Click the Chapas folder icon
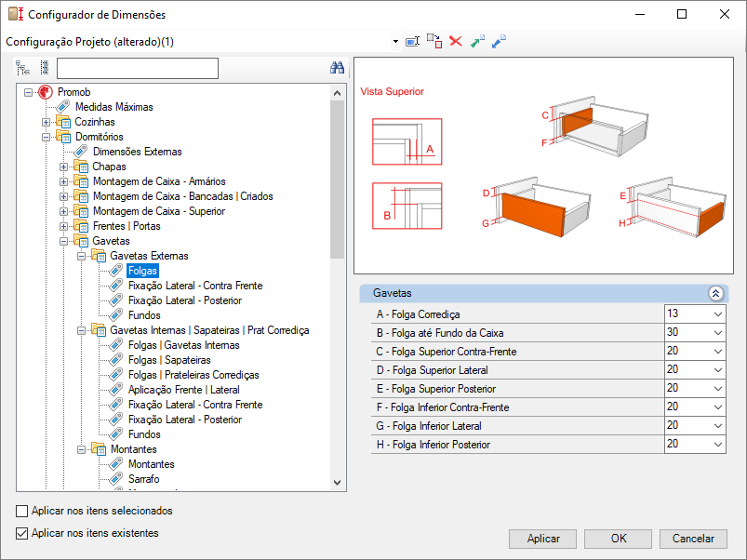 [81, 167]
